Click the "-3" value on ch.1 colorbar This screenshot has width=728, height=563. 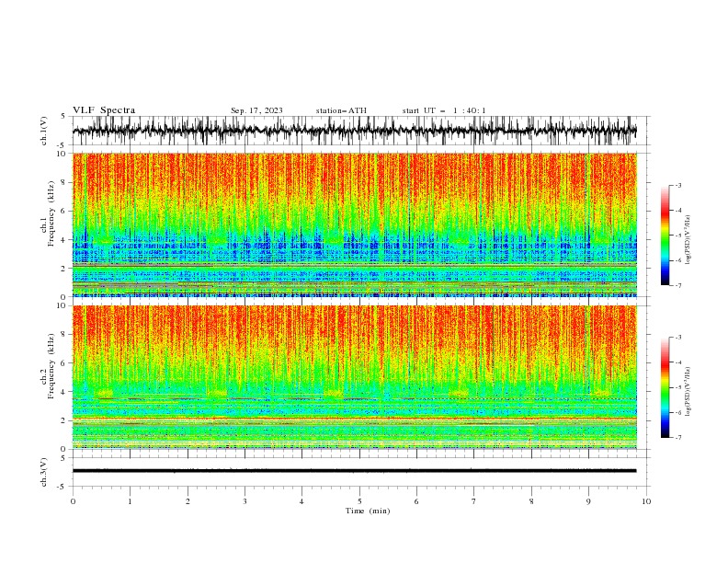click(677, 185)
